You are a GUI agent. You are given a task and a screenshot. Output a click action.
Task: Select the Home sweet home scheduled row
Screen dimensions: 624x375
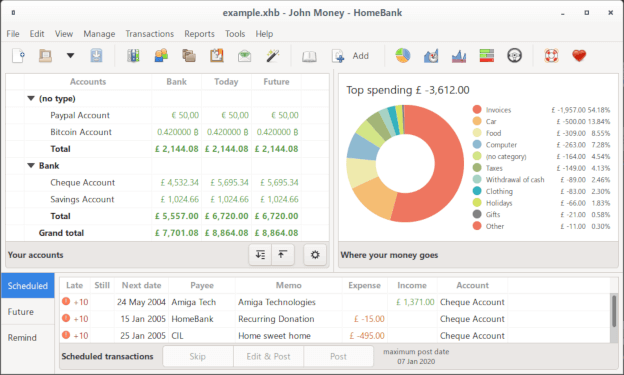[334, 336]
